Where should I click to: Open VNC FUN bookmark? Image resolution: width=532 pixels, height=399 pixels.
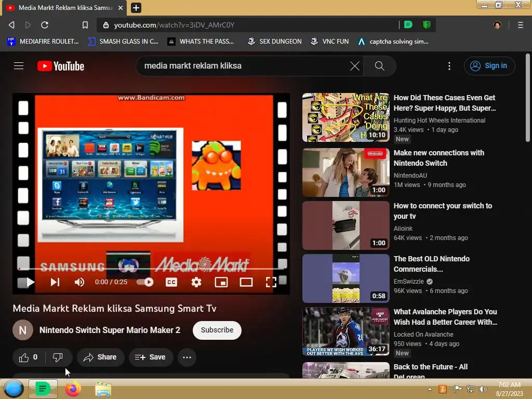(x=330, y=42)
